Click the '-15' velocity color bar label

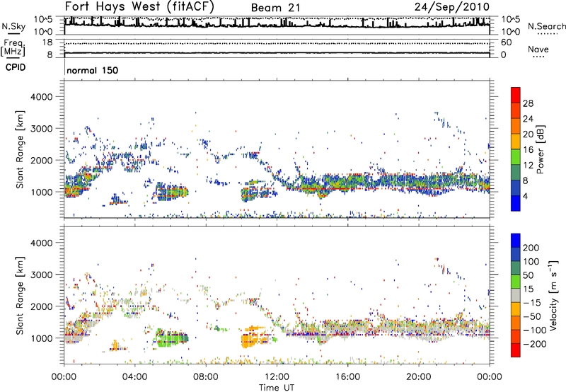531,303
